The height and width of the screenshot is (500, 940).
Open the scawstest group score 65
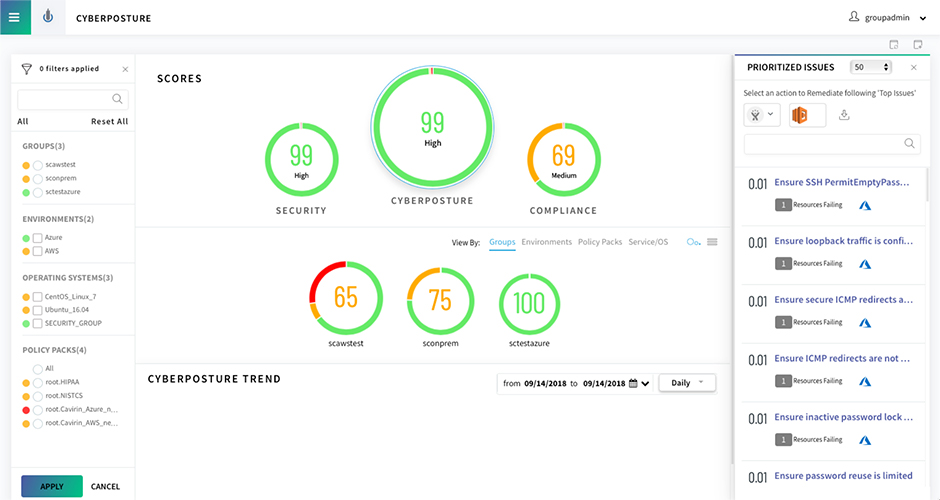(346, 297)
